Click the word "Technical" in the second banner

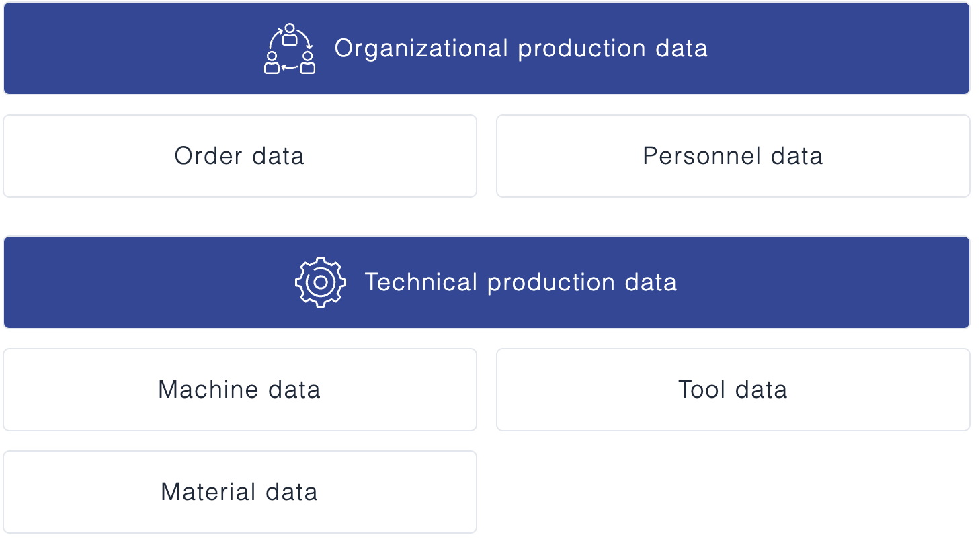[421, 282]
